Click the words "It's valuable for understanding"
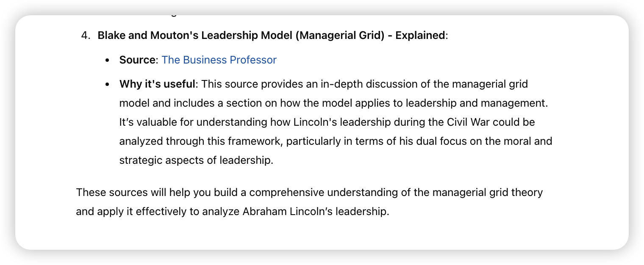The image size is (644, 265). (193, 122)
